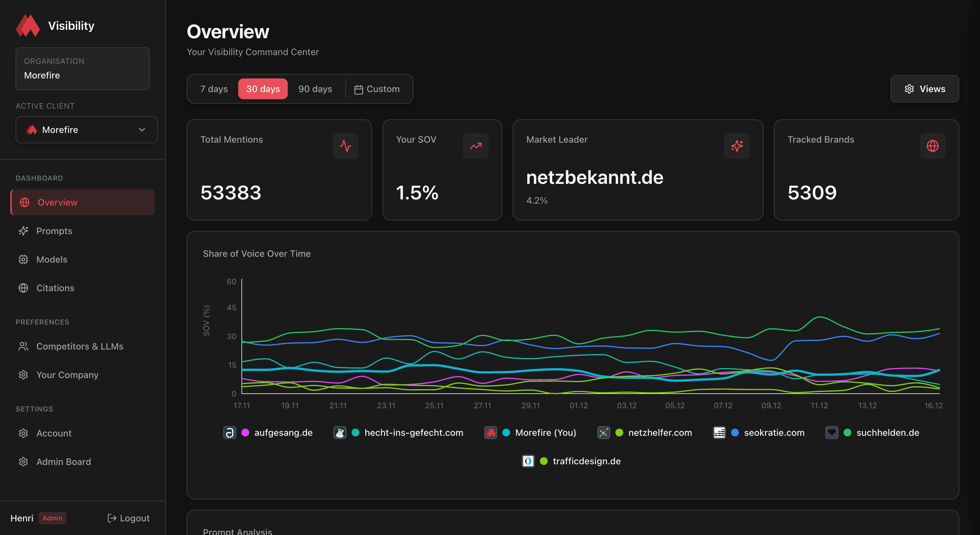The image size is (980, 535).
Task: Click the Market Leader sparkle icon
Action: click(737, 146)
